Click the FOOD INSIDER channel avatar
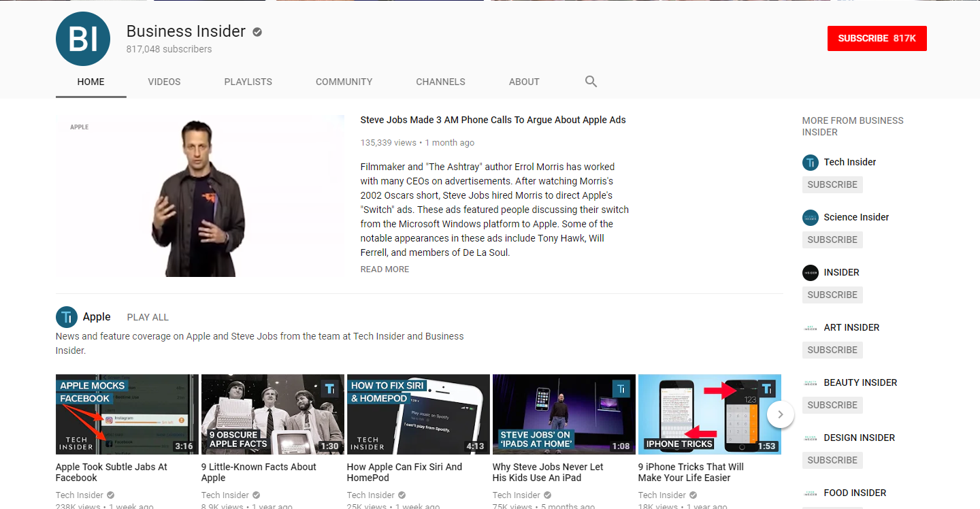 coord(810,493)
